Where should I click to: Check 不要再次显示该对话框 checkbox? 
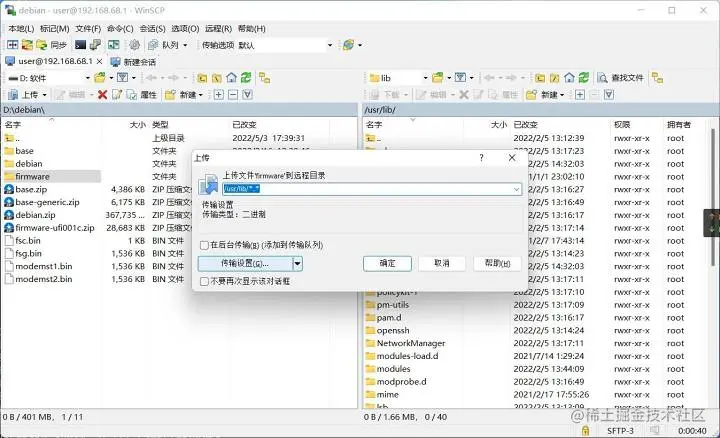coord(205,281)
